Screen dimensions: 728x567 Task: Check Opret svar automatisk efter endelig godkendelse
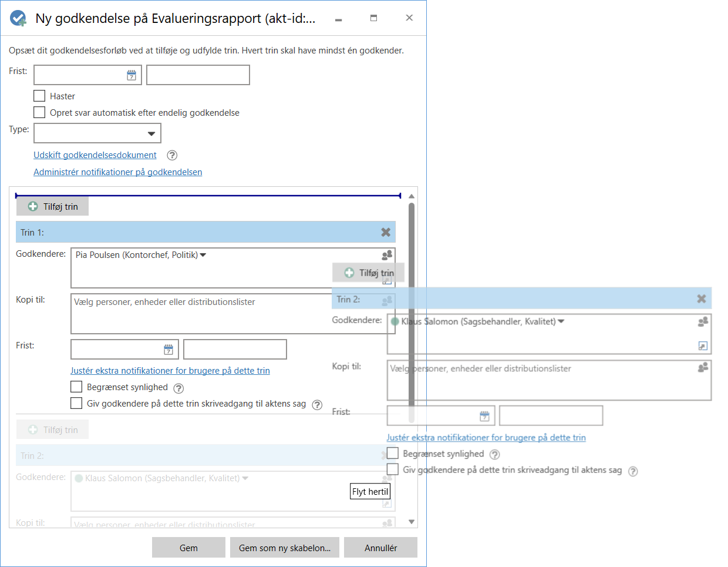point(39,112)
